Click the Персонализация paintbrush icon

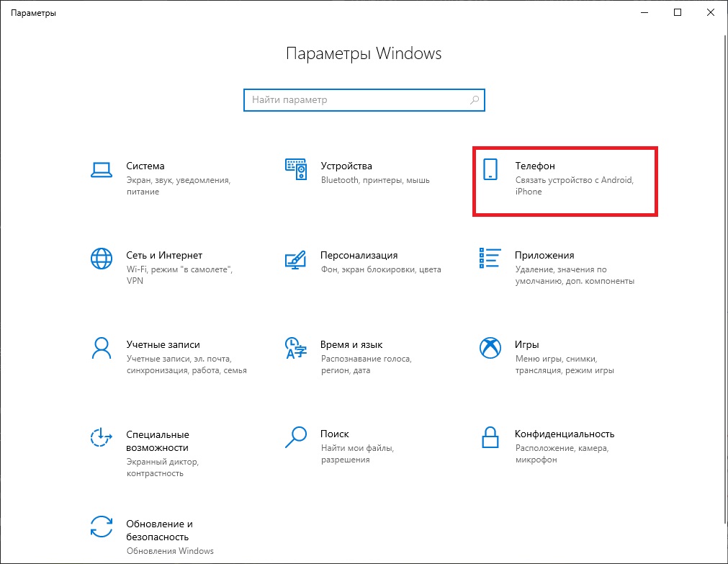click(x=296, y=260)
